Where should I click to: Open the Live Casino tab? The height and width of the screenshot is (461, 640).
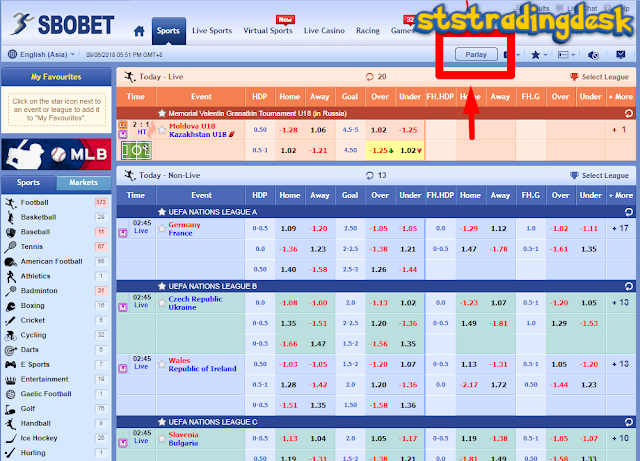tap(324, 31)
